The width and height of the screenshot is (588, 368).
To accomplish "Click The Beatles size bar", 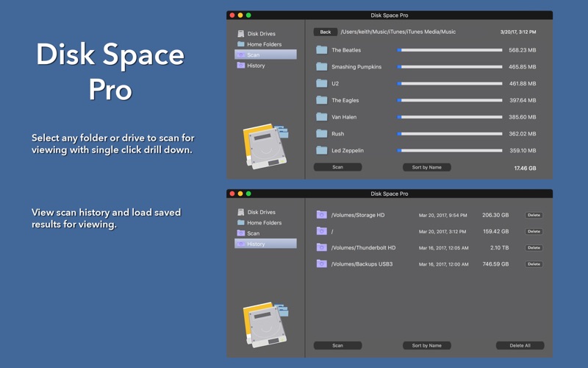I will pyautogui.click(x=450, y=50).
